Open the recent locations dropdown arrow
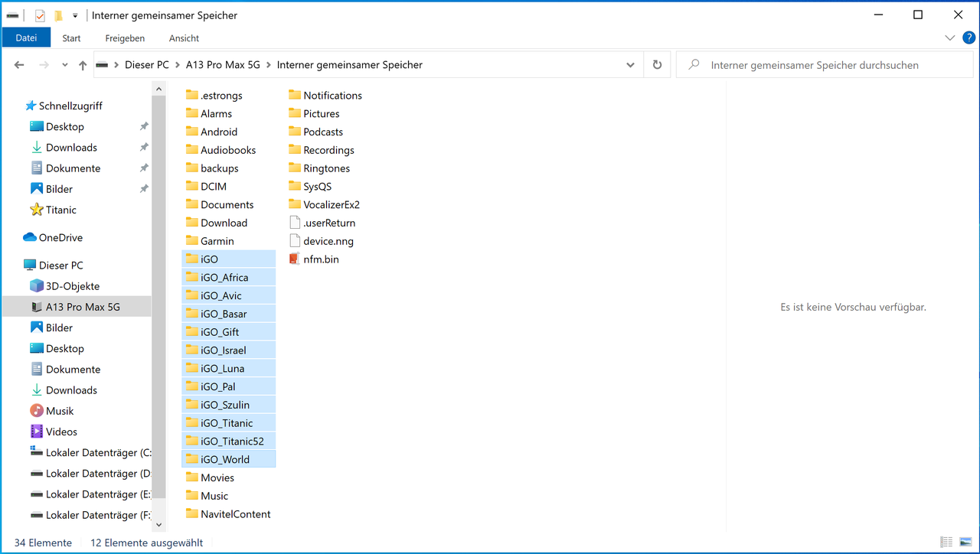The height and width of the screenshot is (554, 980). (x=64, y=65)
